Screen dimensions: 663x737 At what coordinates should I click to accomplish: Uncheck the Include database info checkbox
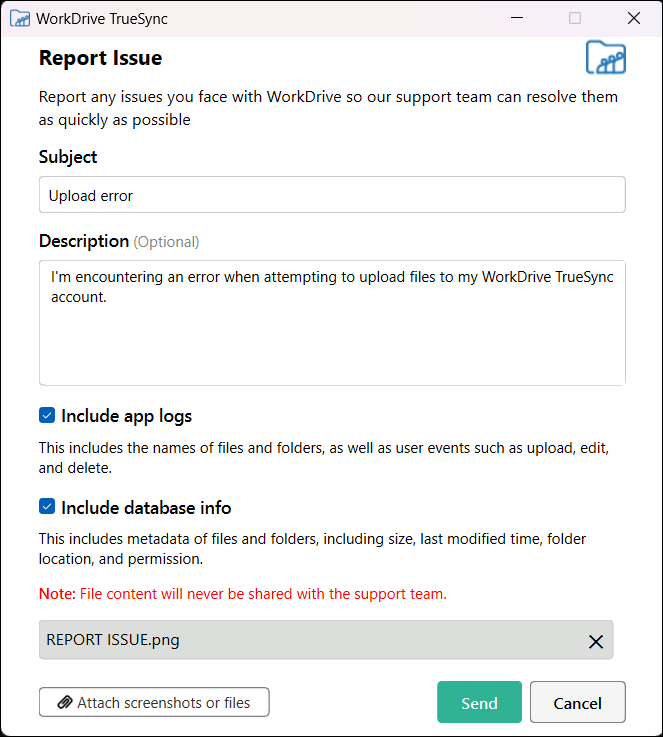(x=47, y=507)
